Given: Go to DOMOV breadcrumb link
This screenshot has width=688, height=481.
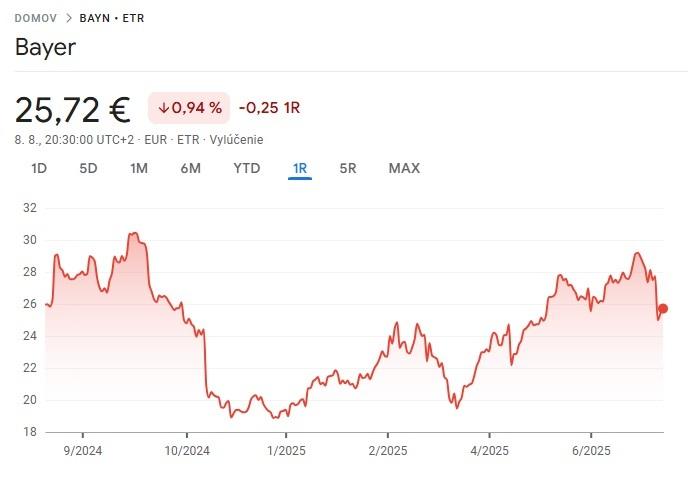Looking at the screenshot, I should coord(35,18).
